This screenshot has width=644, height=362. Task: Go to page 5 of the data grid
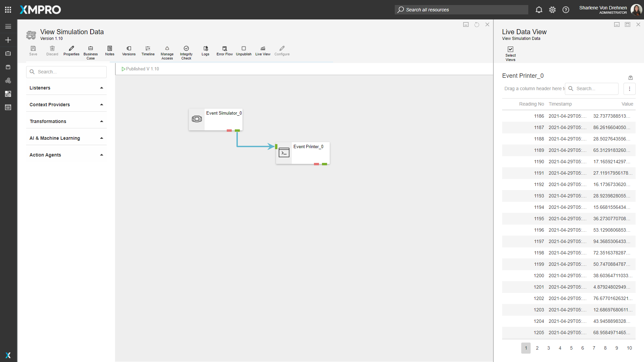pyautogui.click(x=571, y=348)
